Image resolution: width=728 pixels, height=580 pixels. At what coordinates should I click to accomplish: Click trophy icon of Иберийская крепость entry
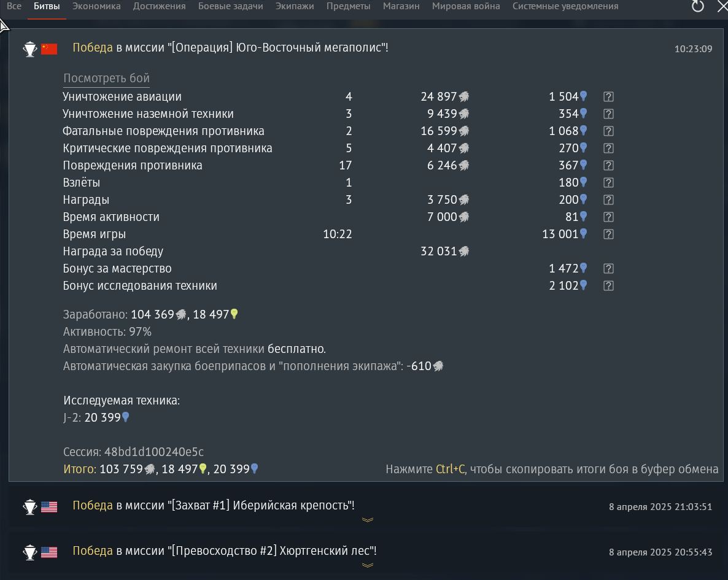tap(30, 506)
